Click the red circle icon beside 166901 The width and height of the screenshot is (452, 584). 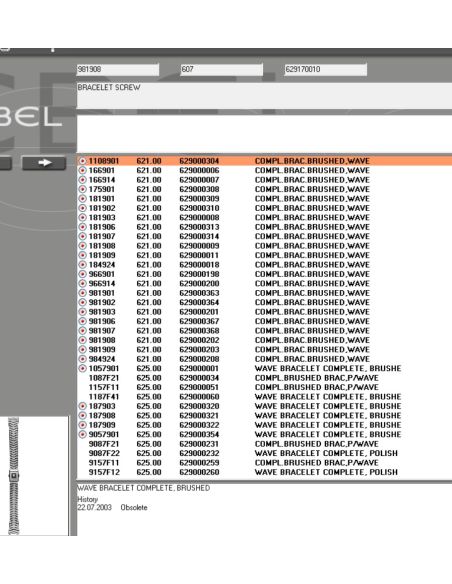[x=82, y=171]
